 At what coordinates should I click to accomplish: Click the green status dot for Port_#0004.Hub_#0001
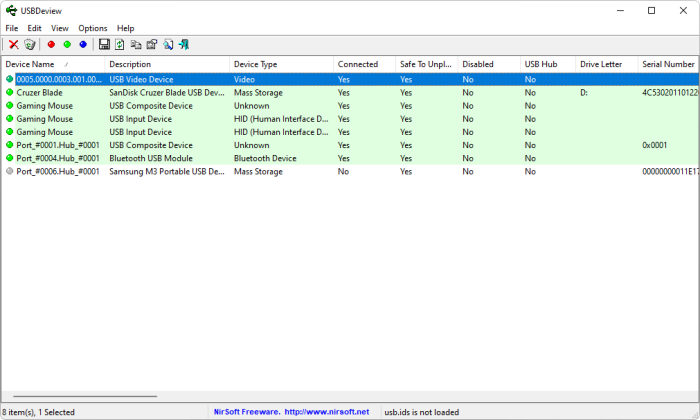[9, 158]
